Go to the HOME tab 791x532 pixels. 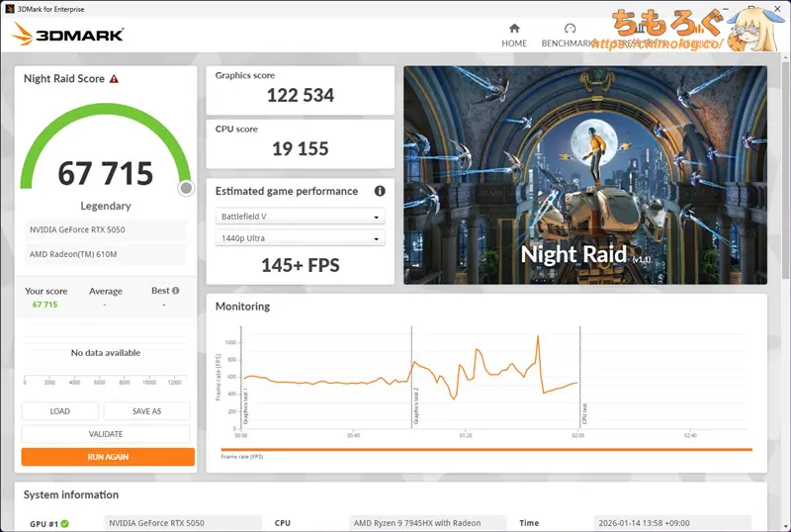point(514,43)
